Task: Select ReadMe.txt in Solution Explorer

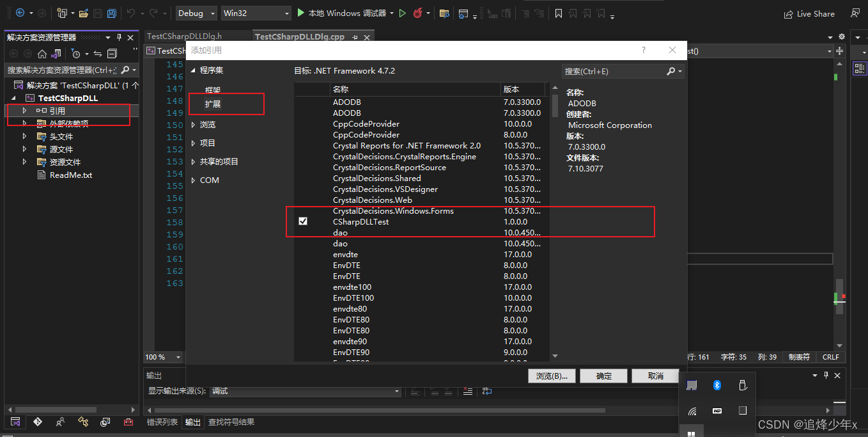Action: [x=71, y=175]
